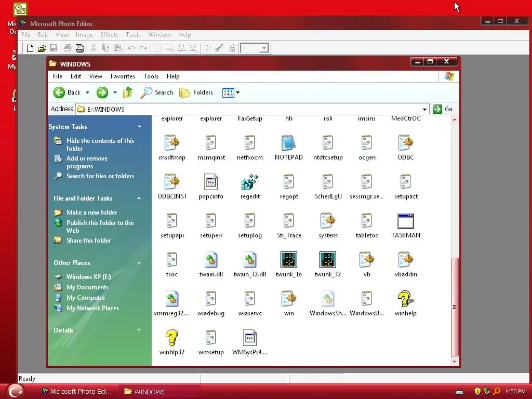Collapse the Other Places panel

[139, 262]
